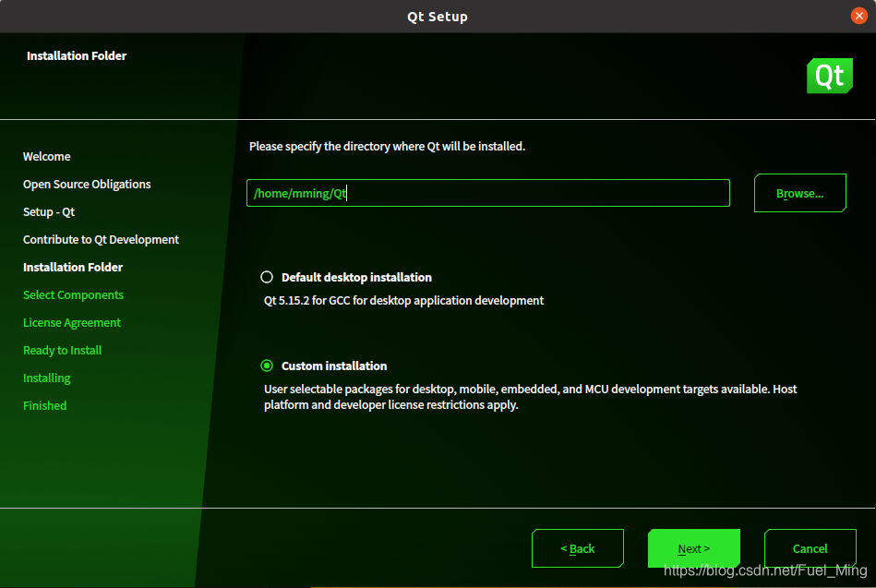This screenshot has height=588, width=876.
Task: Click the Select Components step
Action: (x=73, y=295)
